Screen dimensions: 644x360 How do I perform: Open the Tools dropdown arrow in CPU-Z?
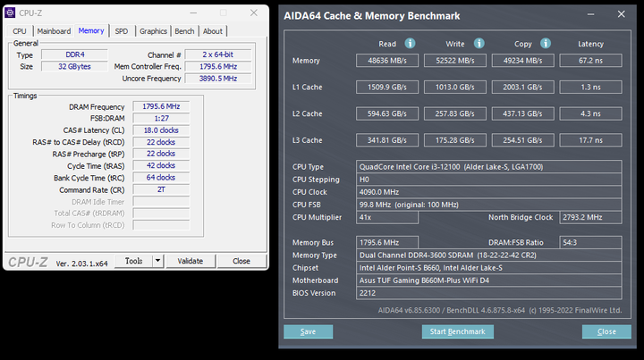[157, 261]
